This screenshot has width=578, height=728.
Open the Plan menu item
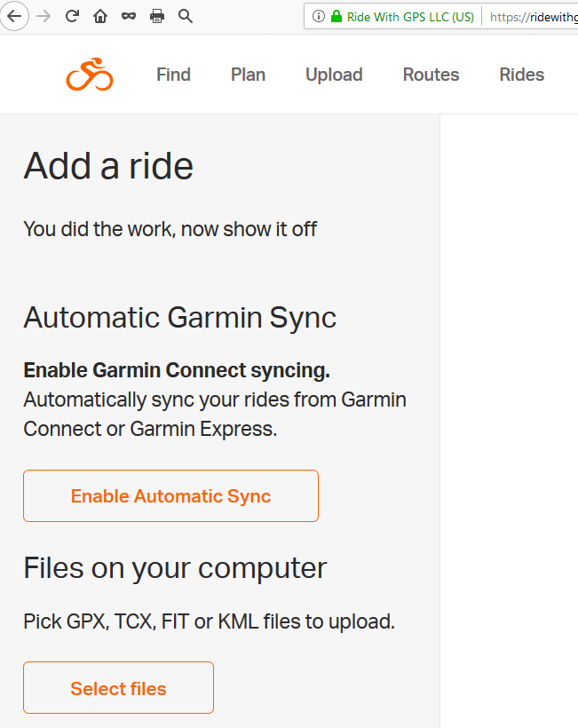(248, 75)
